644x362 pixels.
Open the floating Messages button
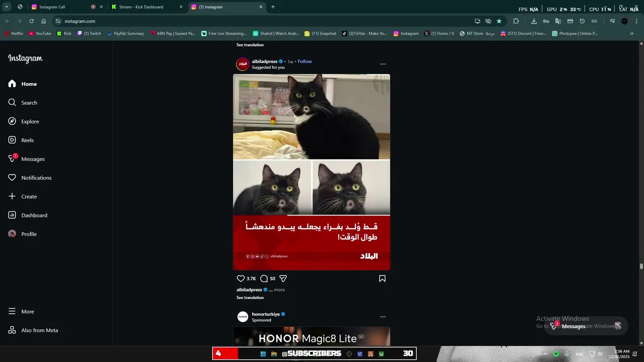coord(586,326)
